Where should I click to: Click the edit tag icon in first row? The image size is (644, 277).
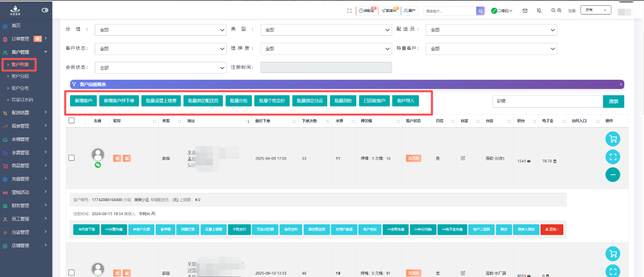(x=463, y=158)
